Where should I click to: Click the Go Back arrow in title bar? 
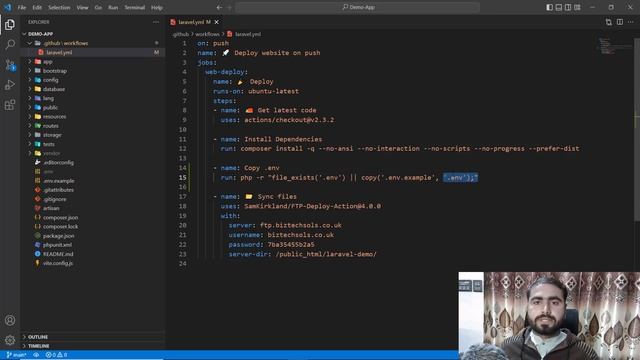[219, 7]
